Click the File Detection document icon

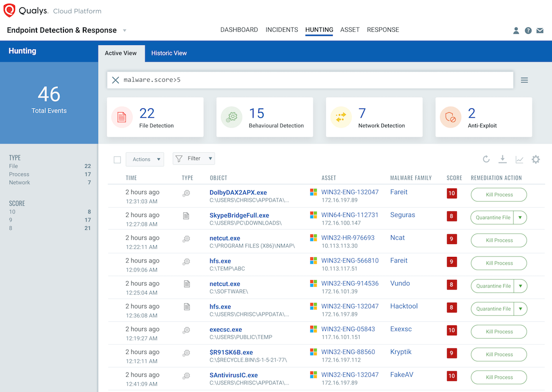point(122,117)
